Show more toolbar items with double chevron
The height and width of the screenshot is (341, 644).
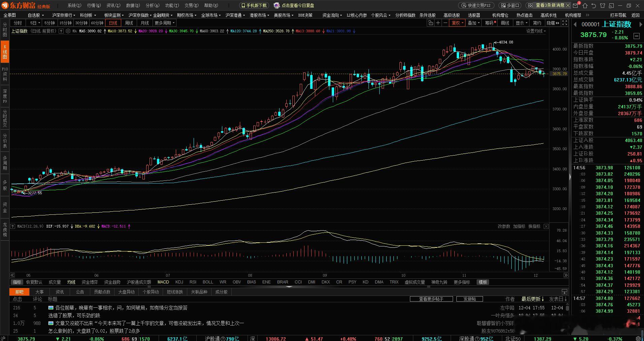pyautogui.click(x=588, y=15)
